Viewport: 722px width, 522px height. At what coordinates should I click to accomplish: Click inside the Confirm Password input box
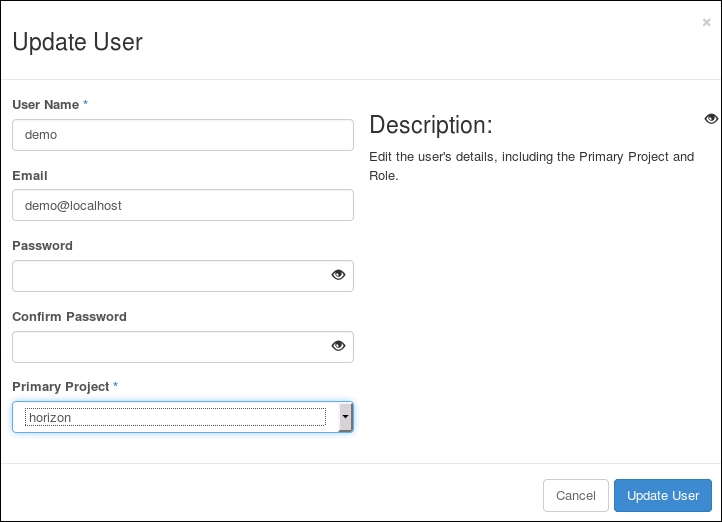click(170, 347)
